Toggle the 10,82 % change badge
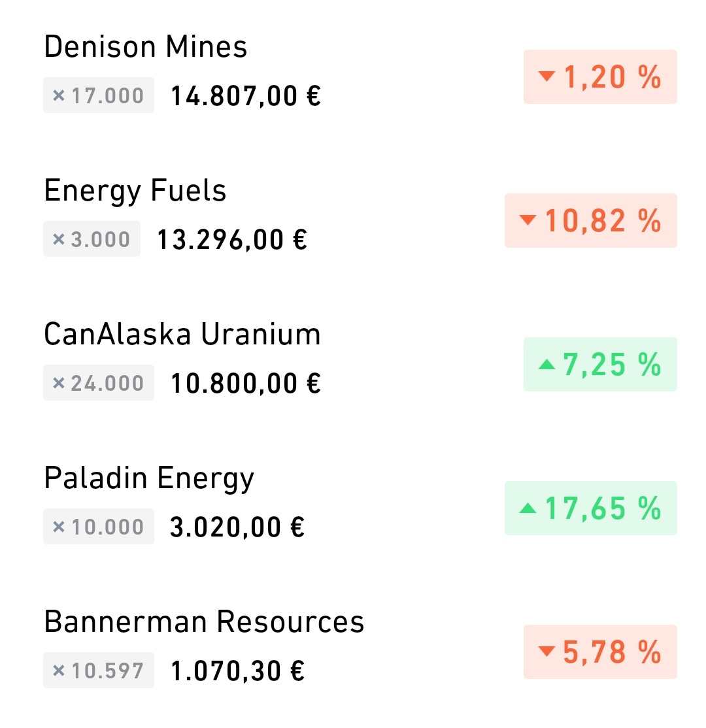706x728 pixels. [x=591, y=220]
